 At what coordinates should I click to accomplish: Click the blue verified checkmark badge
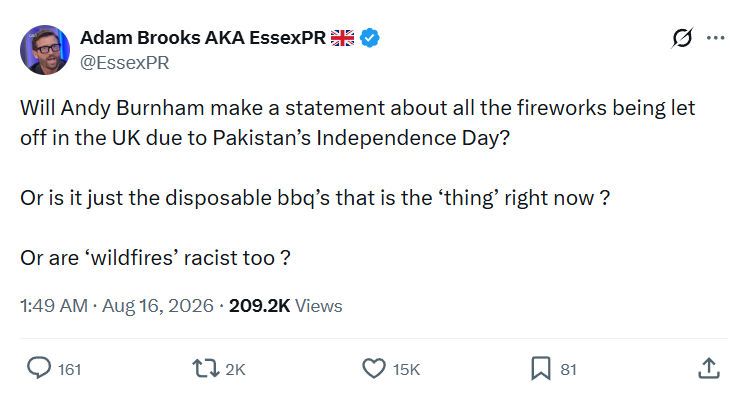pyautogui.click(x=370, y=38)
